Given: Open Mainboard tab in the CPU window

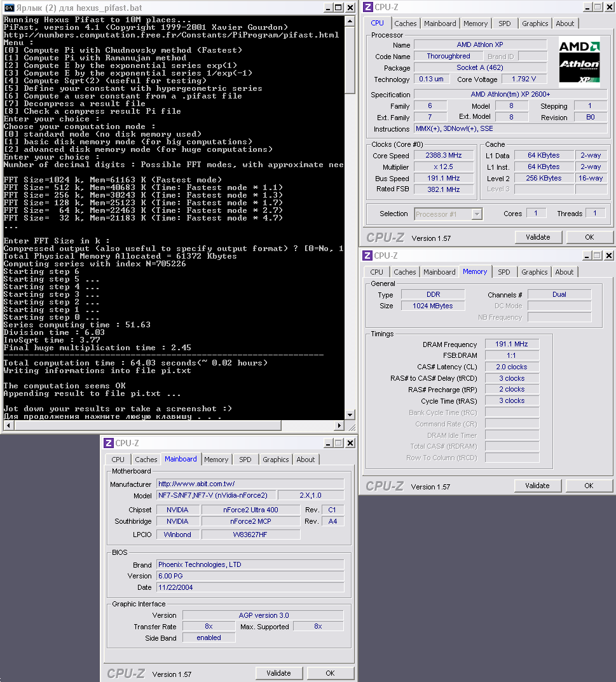Looking at the screenshot, I should tap(440, 24).
